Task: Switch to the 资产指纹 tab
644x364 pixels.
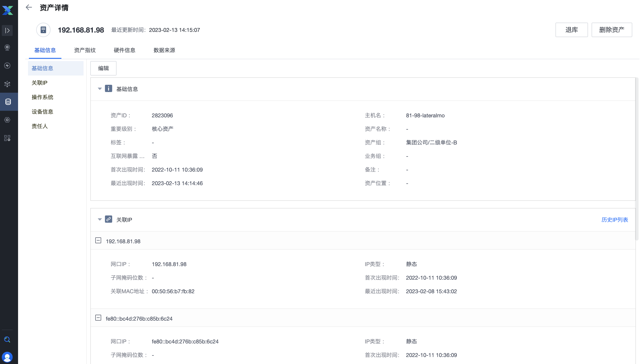Action: coord(85,50)
